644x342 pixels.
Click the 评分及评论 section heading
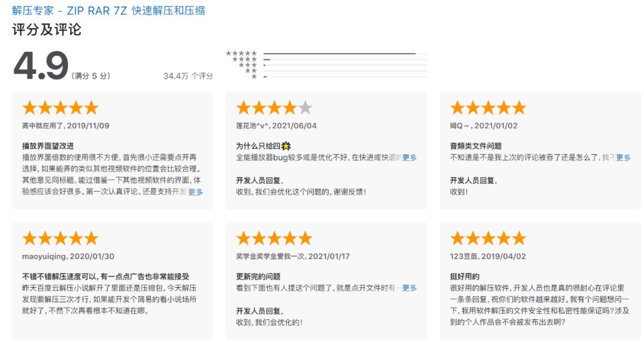click(x=47, y=30)
